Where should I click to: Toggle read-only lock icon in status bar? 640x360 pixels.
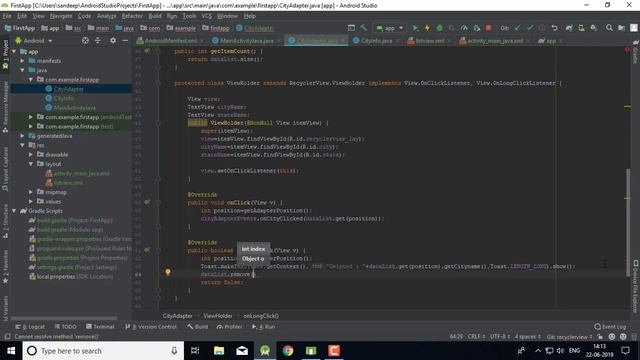[600, 337]
